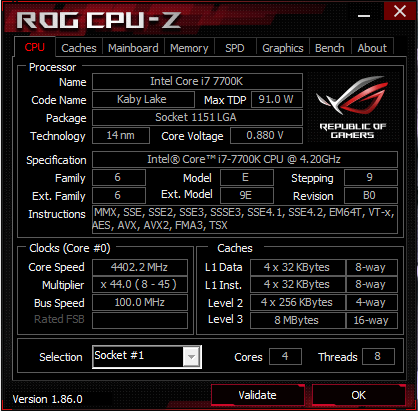Open the Socket #1 selection dropdown arrow
The image size is (418, 411).
pos(191,357)
